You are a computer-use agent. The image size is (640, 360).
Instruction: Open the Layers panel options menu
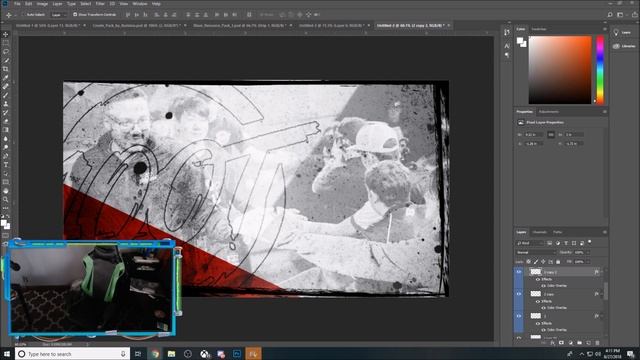(x=604, y=232)
